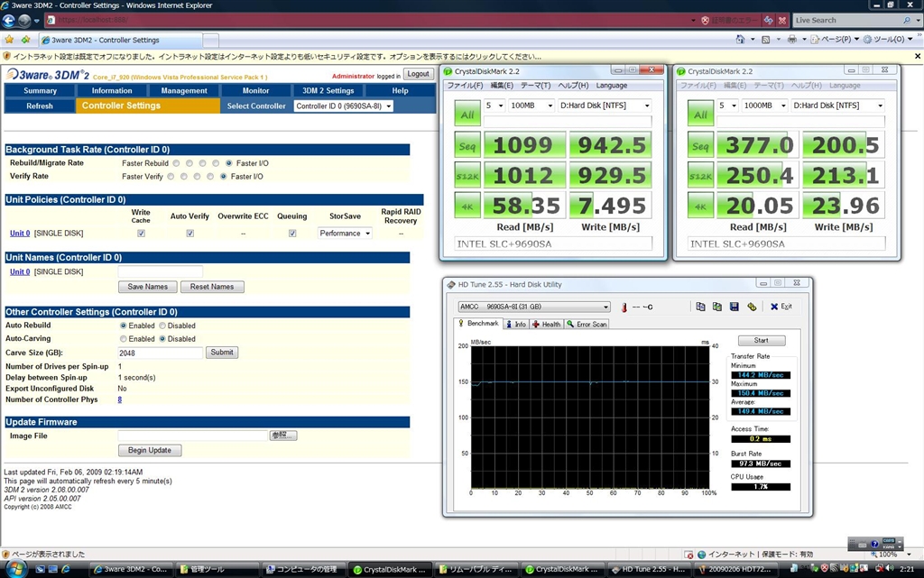Click the Carve Size input field
The image size is (924, 578).
[160, 353]
